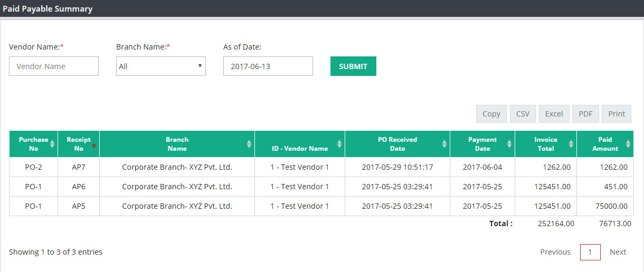Click Test Vendor 1 in AP6 row

[300, 187]
